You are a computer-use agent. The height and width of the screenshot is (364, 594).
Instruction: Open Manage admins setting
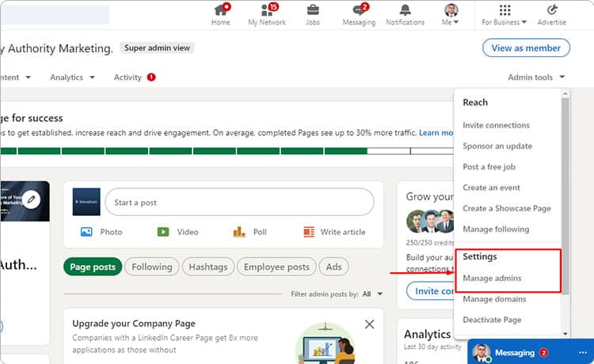pyautogui.click(x=492, y=278)
